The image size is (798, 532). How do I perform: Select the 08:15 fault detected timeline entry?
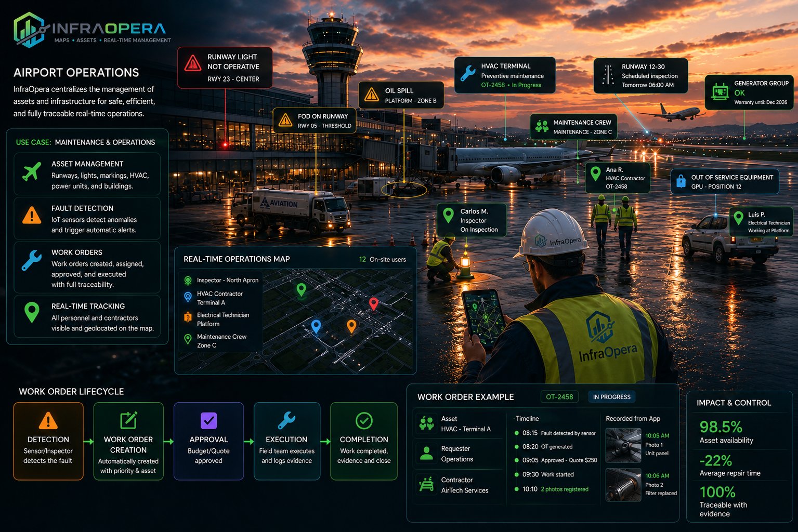tap(555, 433)
